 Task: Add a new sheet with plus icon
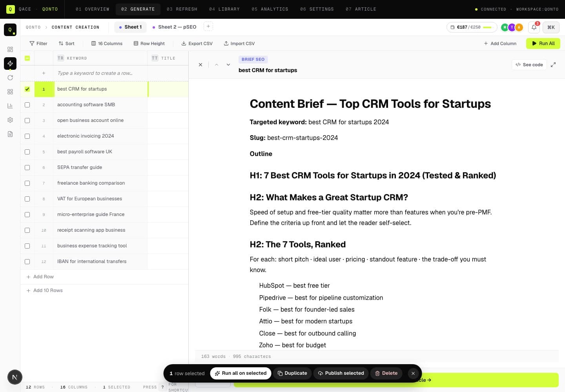point(208,27)
